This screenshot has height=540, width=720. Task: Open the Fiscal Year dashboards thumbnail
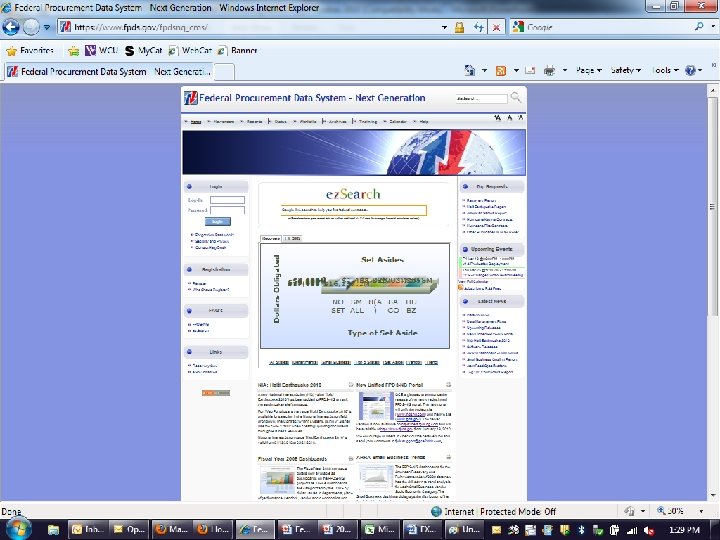[x=277, y=480]
